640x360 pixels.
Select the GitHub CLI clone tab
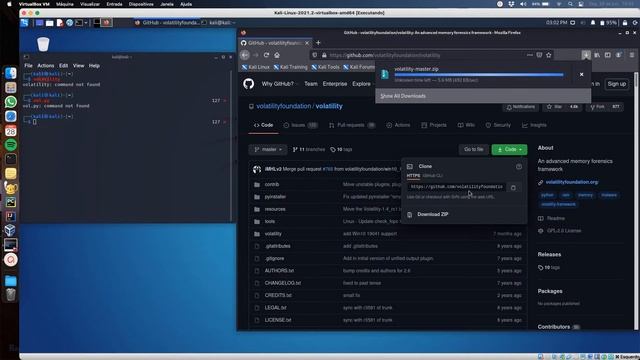pos(433,176)
